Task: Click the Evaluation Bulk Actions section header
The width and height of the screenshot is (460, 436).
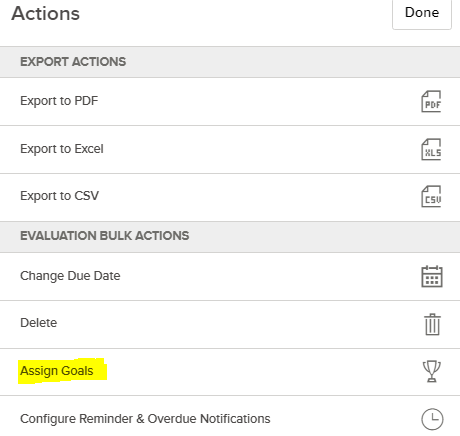Action: (104, 236)
